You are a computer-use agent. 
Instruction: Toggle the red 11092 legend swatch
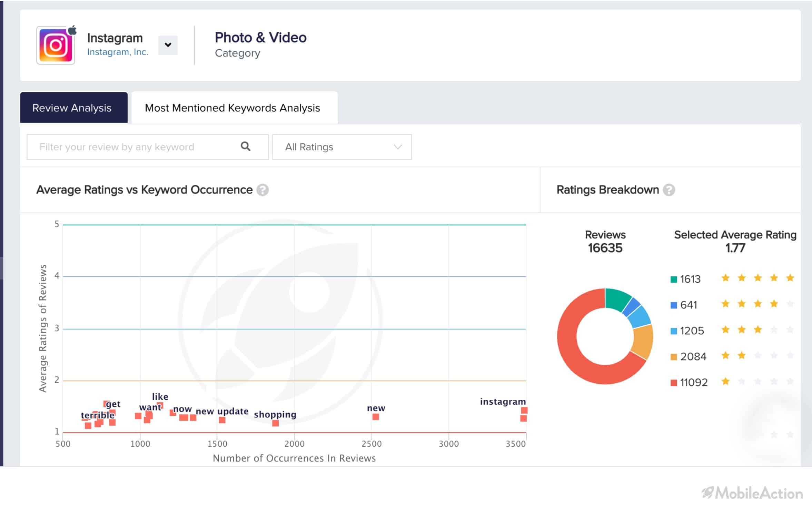(673, 383)
